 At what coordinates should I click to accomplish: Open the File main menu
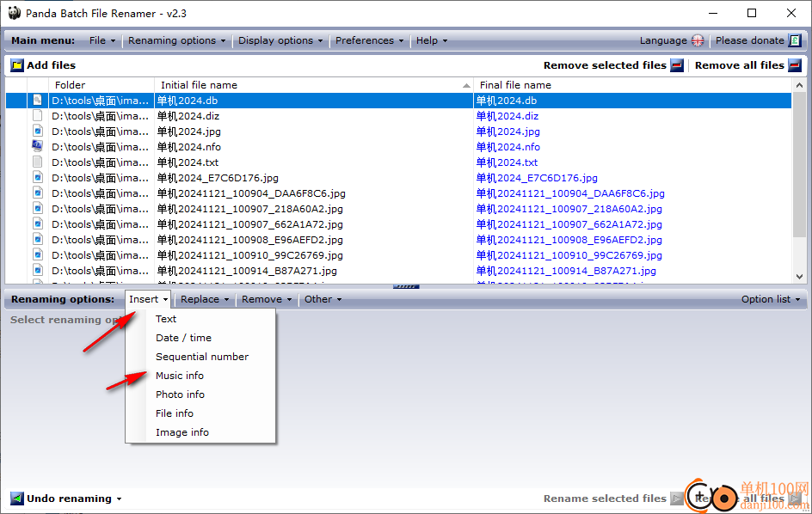coord(102,40)
